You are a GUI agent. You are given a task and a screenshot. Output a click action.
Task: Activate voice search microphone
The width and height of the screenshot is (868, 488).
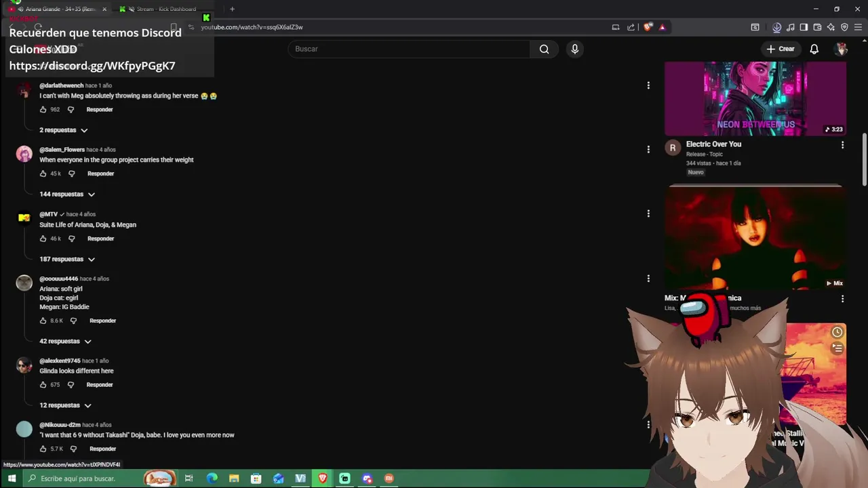click(x=574, y=49)
